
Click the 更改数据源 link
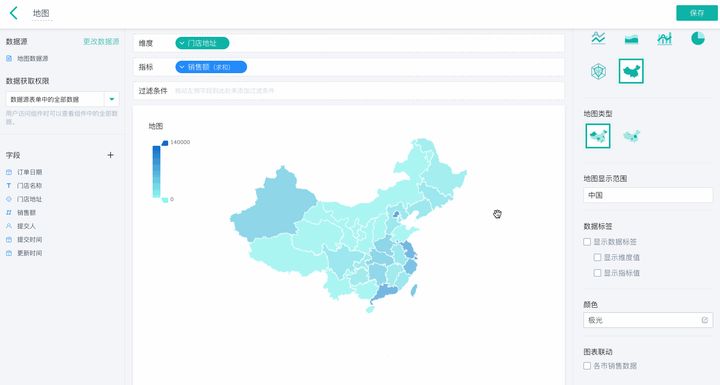(x=101, y=41)
